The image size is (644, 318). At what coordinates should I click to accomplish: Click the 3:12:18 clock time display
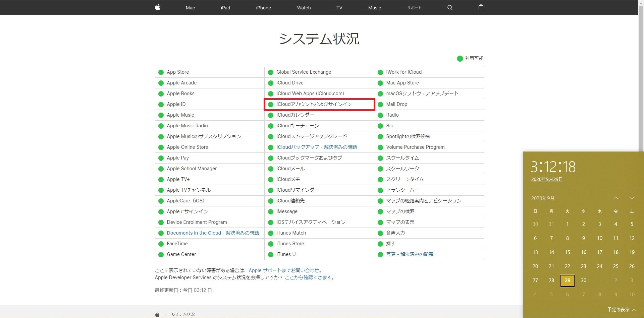[x=553, y=167]
